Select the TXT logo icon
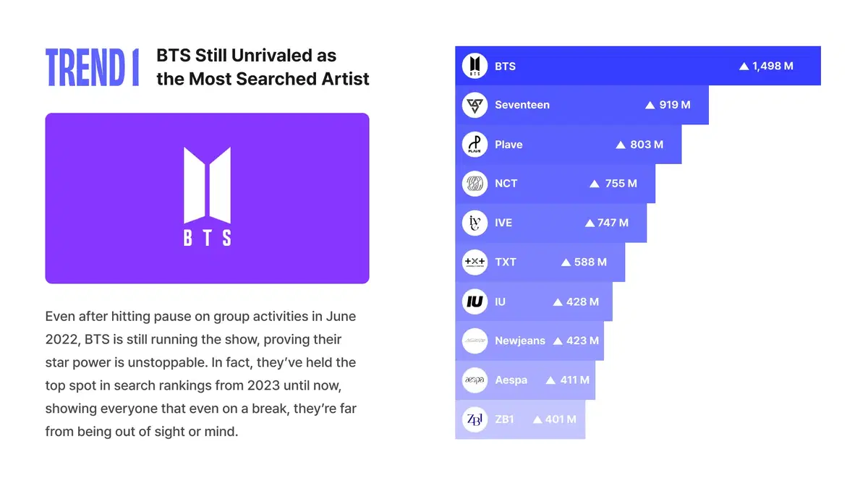868x488 pixels. [475, 262]
